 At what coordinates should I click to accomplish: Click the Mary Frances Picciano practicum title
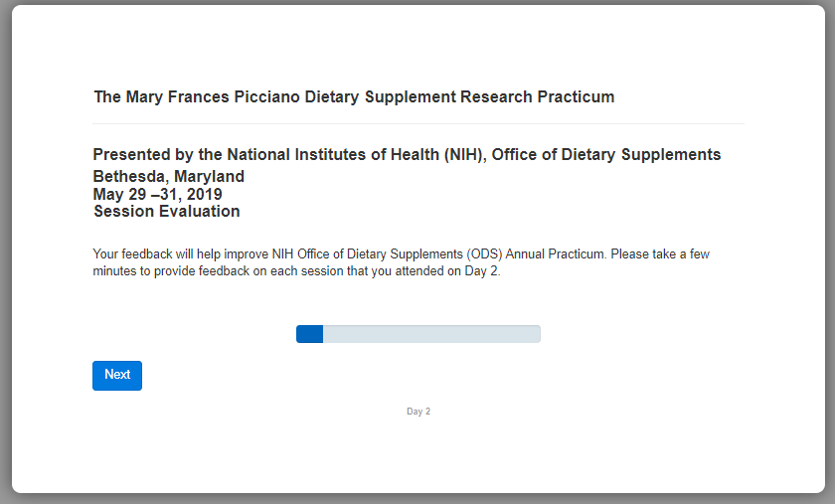pyautogui.click(x=354, y=97)
